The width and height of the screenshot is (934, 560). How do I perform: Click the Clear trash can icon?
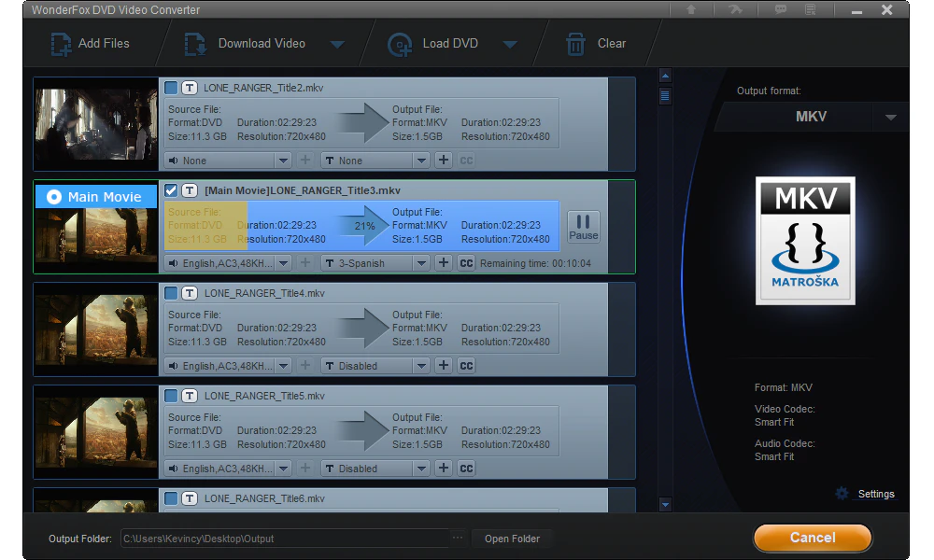pos(575,44)
